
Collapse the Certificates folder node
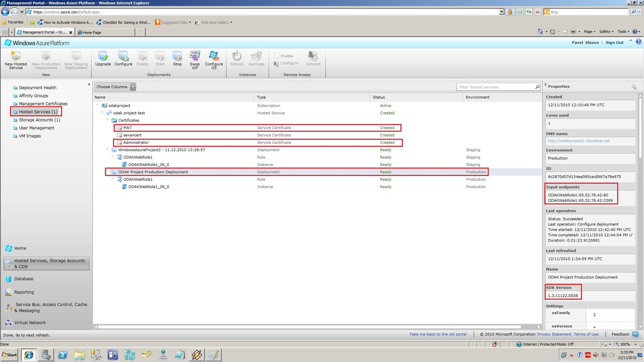[x=107, y=120]
